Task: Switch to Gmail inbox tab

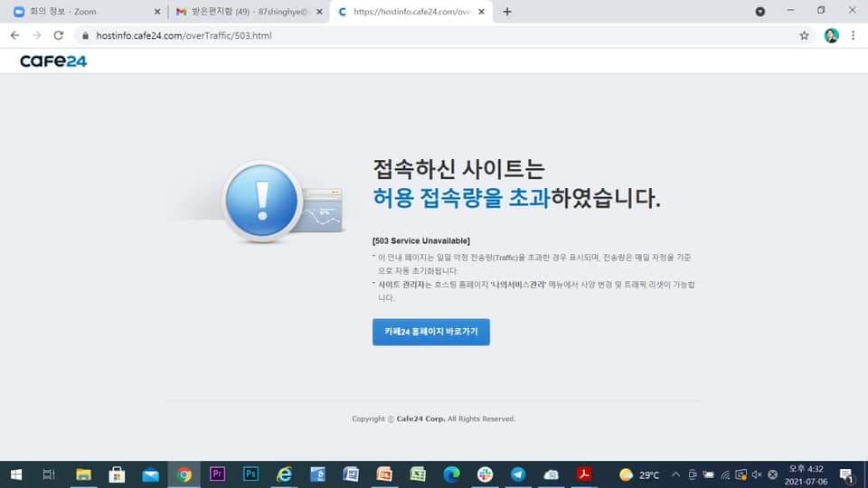Action: (248, 12)
